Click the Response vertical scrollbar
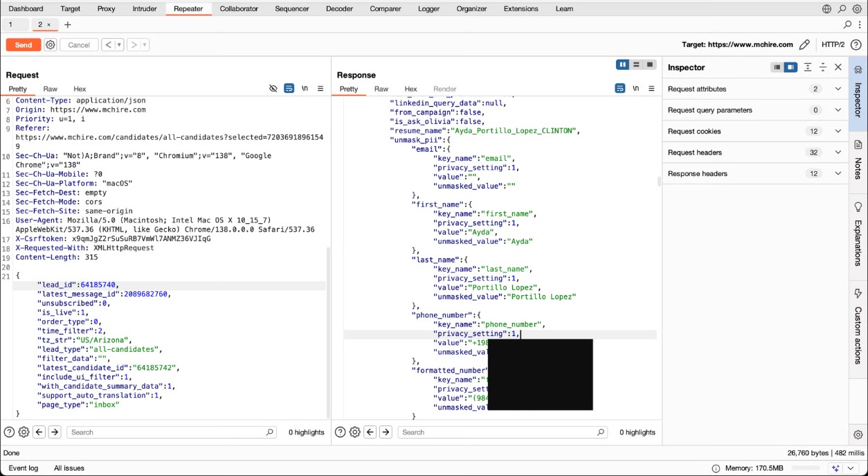The image size is (868, 476). click(x=658, y=182)
